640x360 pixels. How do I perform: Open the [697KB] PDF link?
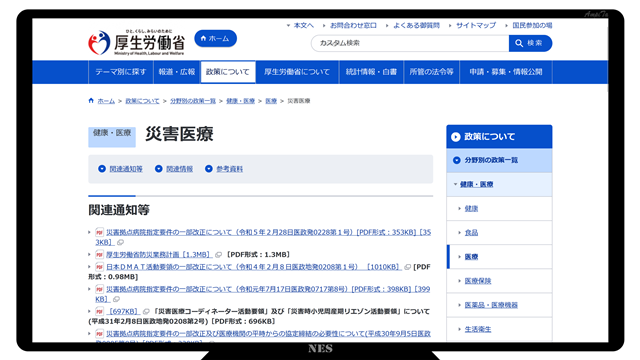coord(124,311)
